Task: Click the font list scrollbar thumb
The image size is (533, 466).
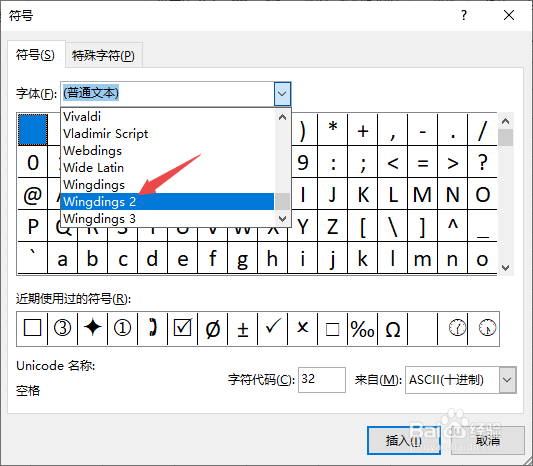Action: (282, 202)
